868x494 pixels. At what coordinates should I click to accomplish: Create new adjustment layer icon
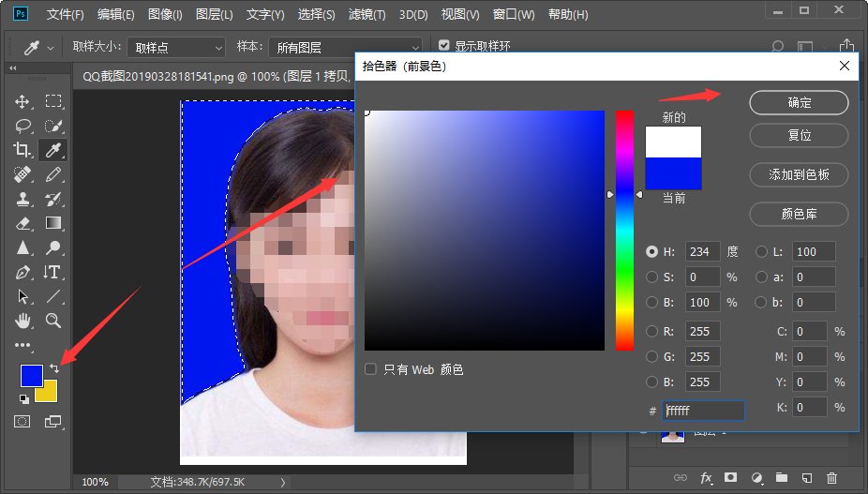click(x=756, y=477)
